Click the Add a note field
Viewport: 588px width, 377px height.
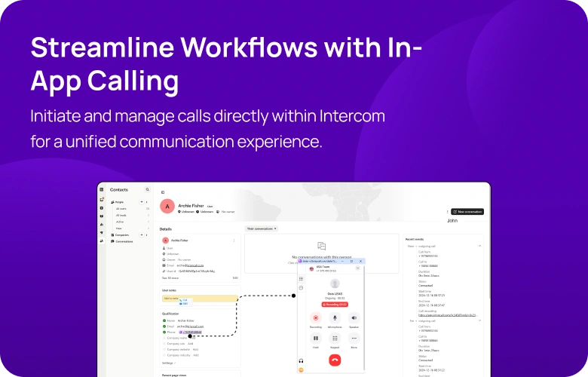200,299
